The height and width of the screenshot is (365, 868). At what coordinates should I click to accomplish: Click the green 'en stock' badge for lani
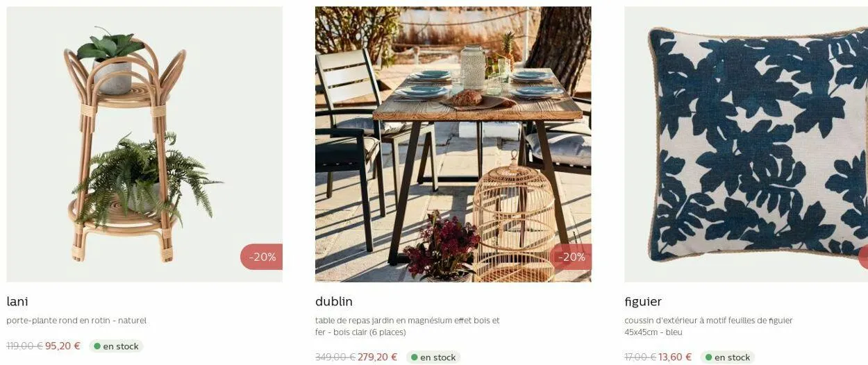tap(116, 346)
